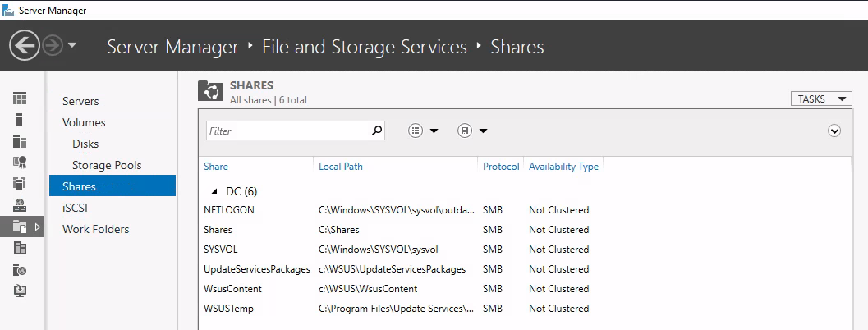This screenshot has width=868, height=330.
Task: Click the C:\Windows\SYSVOL\sysvol path cell
Action: coord(378,250)
